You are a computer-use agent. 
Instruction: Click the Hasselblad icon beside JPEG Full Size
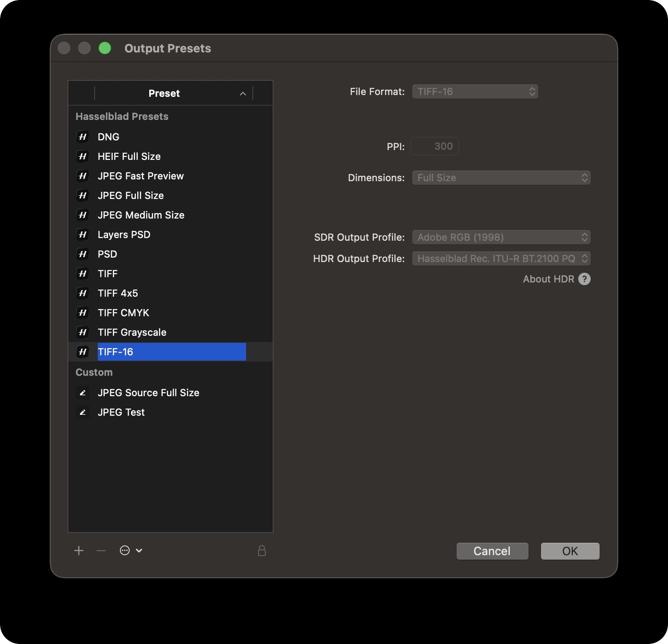click(83, 195)
